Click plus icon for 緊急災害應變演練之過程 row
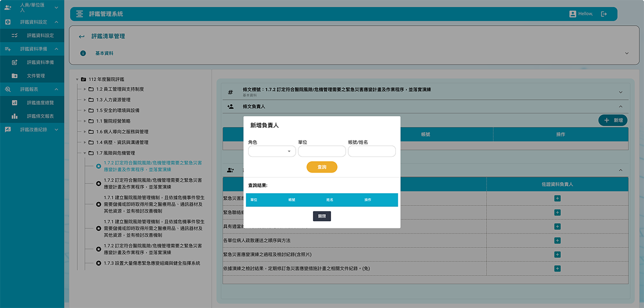This screenshot has height=308, width=644. pyautogui.click(x=557, y=255)
